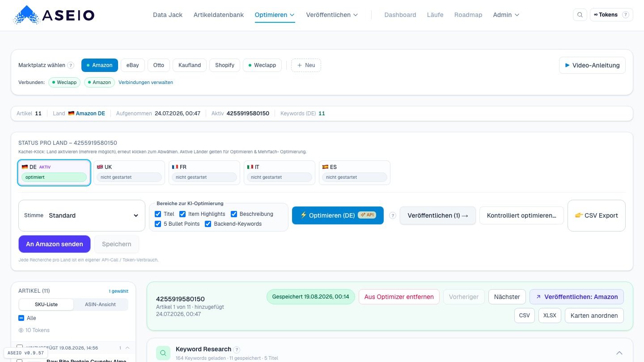Screen dimensions: 644x362
Task: Click the ASEIO logo
Action: tap(54, 15)
